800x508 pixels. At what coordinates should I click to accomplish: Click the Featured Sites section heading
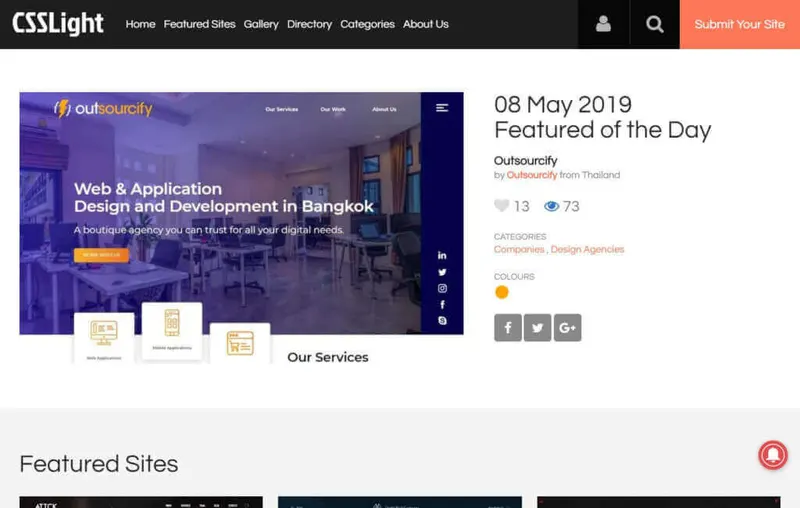(99, 464)
